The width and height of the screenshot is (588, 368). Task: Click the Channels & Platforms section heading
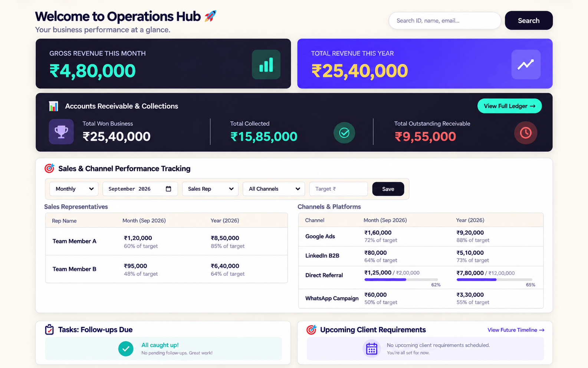click(329, 207)
